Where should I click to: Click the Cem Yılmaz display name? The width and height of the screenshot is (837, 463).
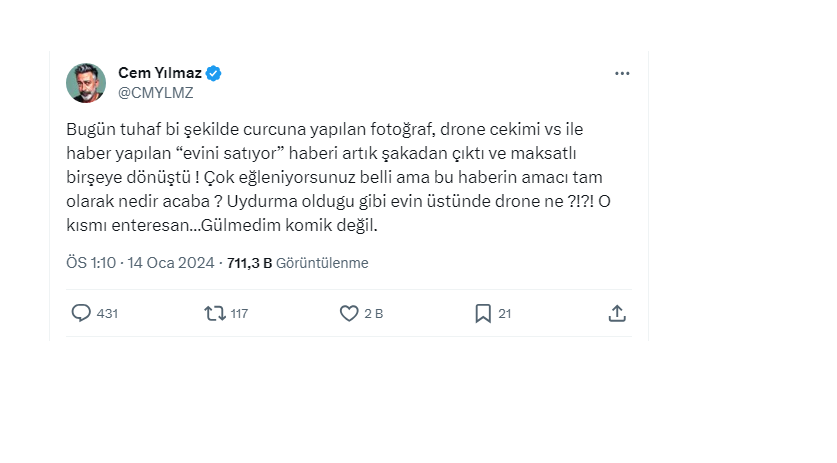[x=160, y=74]
